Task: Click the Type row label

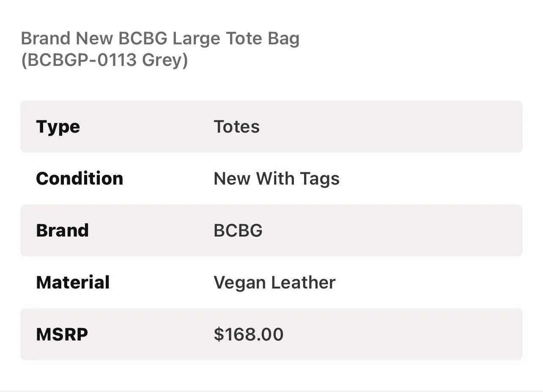Action: pyautogui.click(x=58, y=127)
